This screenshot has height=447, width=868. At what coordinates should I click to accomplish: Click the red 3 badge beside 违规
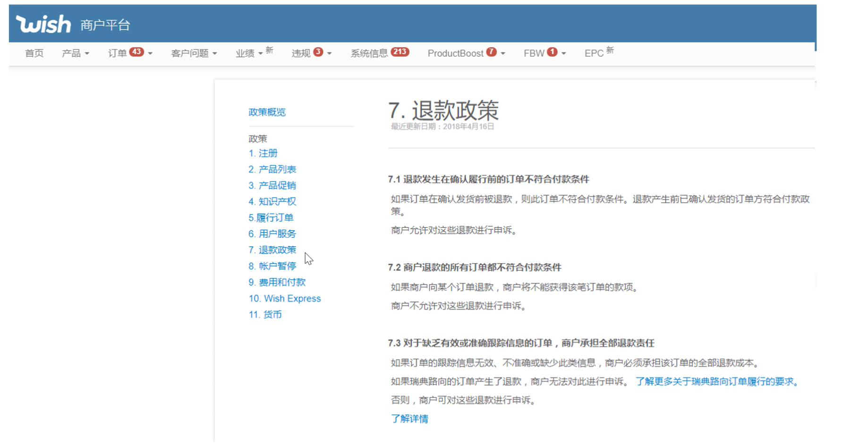[x=318, y=52]
